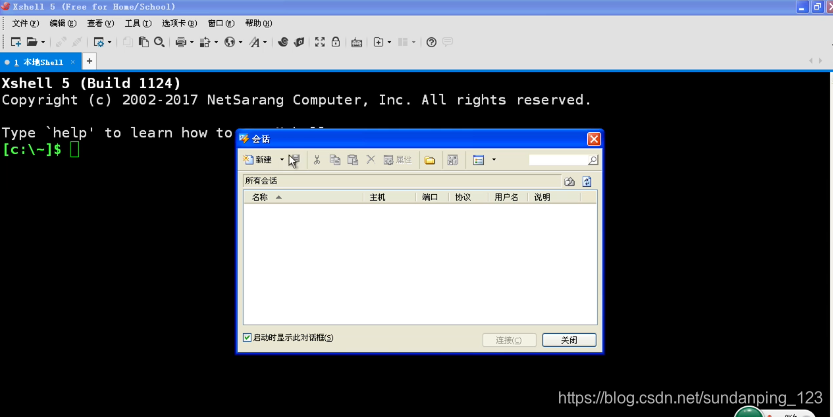This screenshot has width=833, height=417.
Task: Open the font dropdown arrow
Action: pyautogui.click(x=265, y=42)
